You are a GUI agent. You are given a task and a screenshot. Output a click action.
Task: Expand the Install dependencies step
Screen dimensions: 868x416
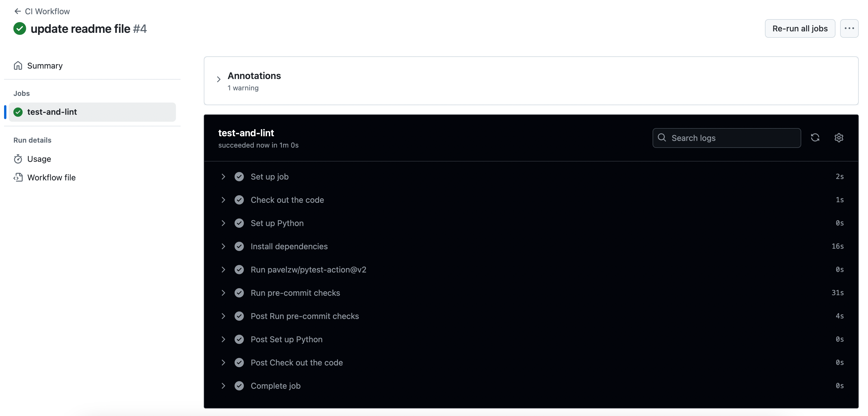click(222, 245)
